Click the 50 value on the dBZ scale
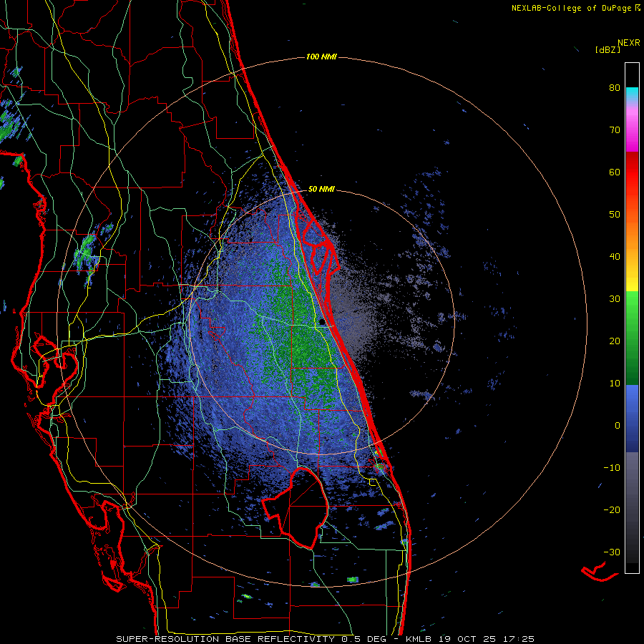This screenshot has width=644, height=644. click(x=615, y=215)
